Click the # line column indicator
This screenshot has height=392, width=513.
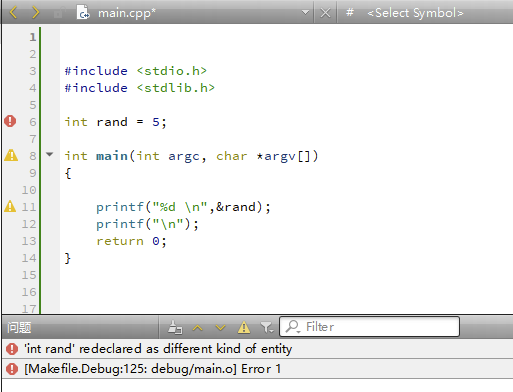[349, 13]
